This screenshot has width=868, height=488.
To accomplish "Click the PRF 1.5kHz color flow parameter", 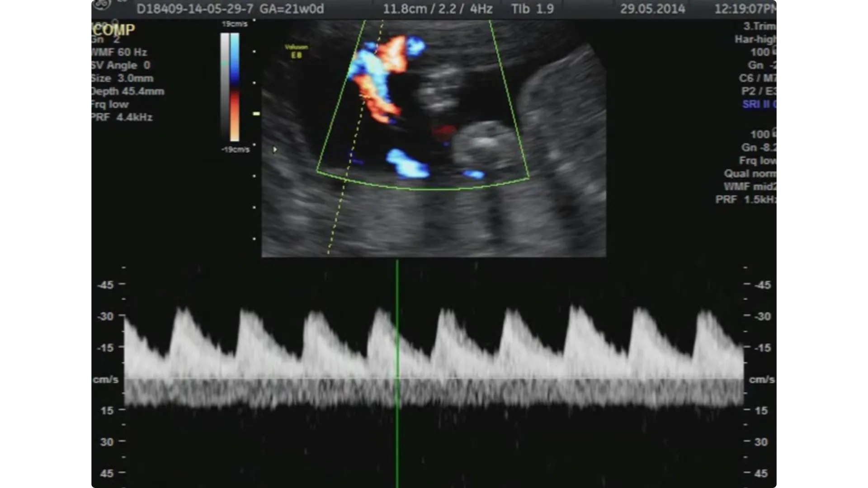I will pos(746,199).
